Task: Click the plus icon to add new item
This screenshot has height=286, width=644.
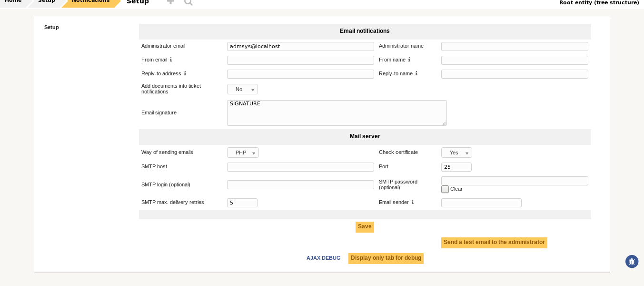Action: (x=170, y=2)
